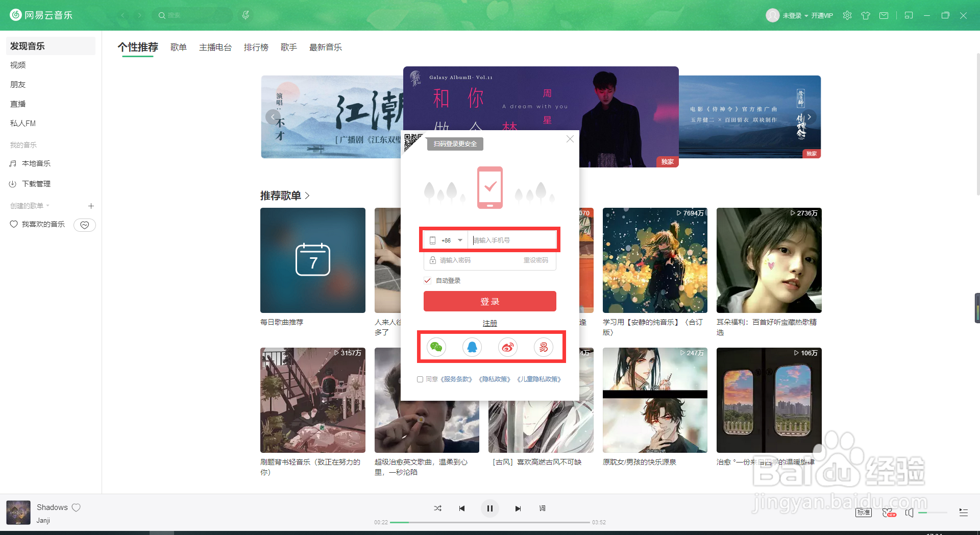Show the previous banner slide
This screenshot has height=535, width=980.
pos(272,117)
